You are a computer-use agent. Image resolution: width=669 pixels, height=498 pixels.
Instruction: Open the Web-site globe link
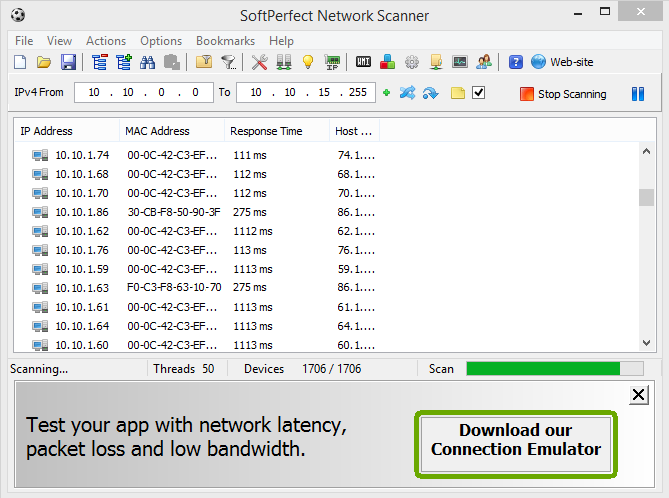562,62
